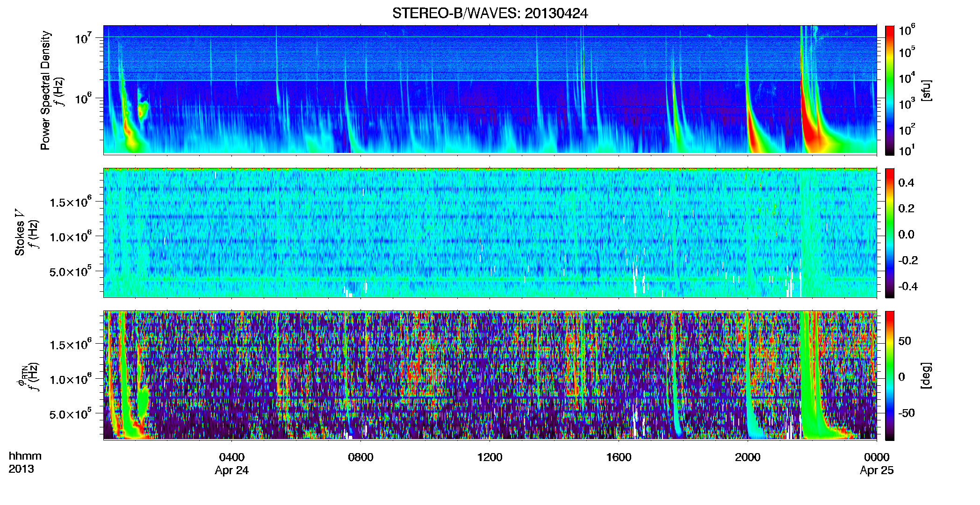The height and width of the screenshot is (505, 980).
Task: Click the -0.4 label on the Stokes V color bar
Action: coord(908,286)
